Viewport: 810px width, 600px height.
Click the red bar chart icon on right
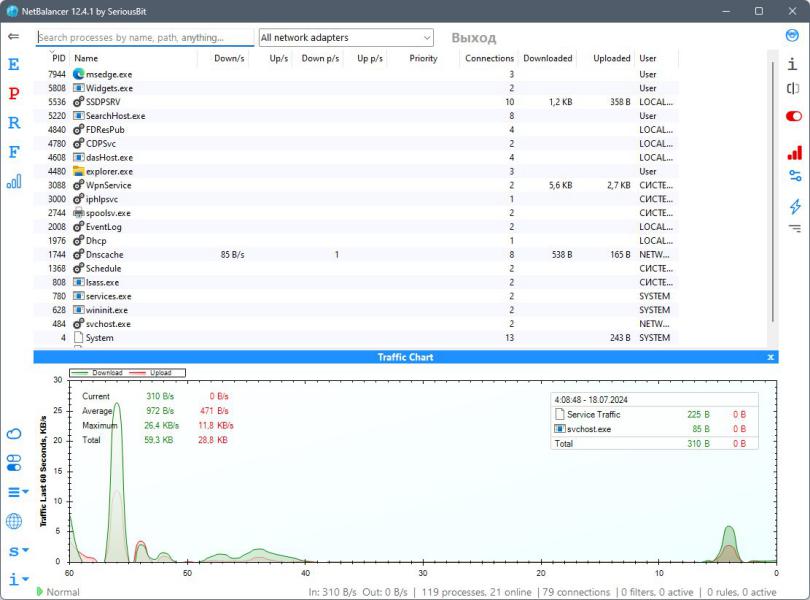coord(795,152)
